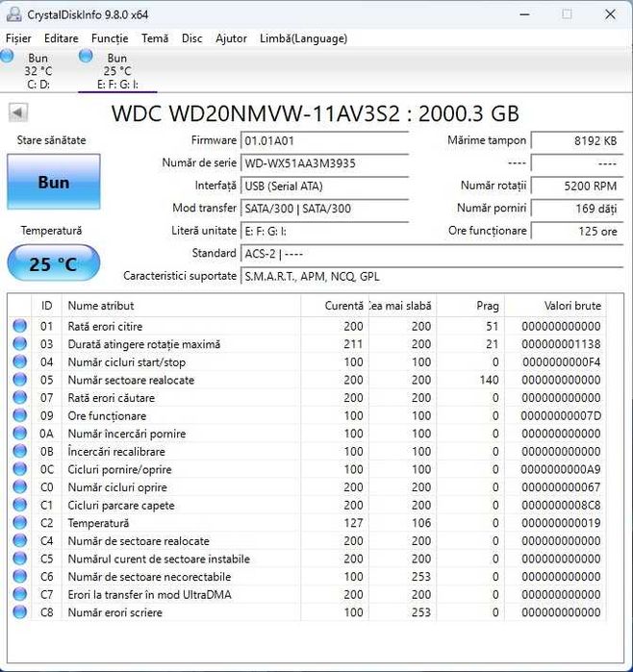Click the status orb for attribute C4
Screen dimensions: 633x672
pyautogui.click(x=20, y=541)
